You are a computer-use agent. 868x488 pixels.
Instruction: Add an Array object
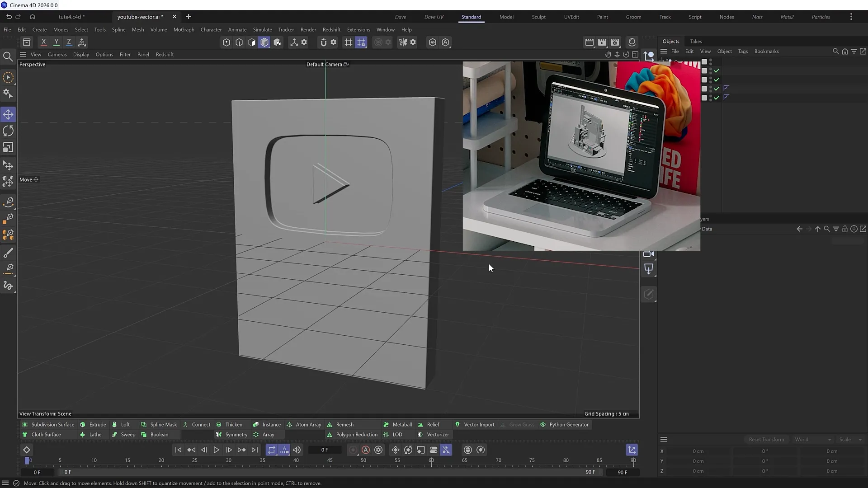264,434
